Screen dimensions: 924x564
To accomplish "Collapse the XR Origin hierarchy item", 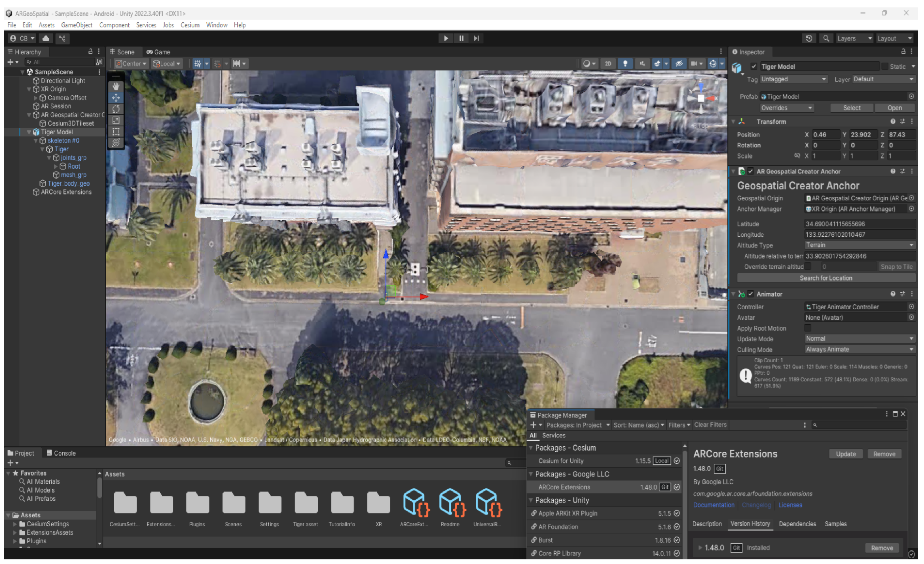I will (x=29, y=89).
